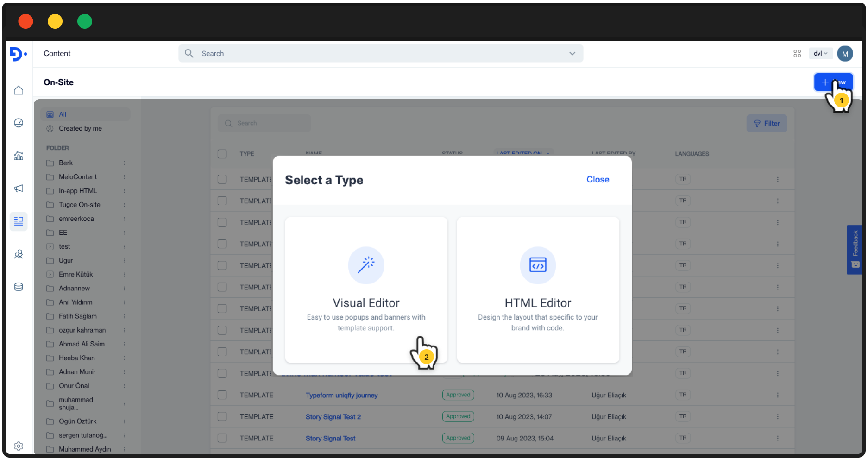The height and width of the screenshot is (459, 868).
Task: Open the campaigns megaphone icon in sidebar
Action: [x=19, y=189]
